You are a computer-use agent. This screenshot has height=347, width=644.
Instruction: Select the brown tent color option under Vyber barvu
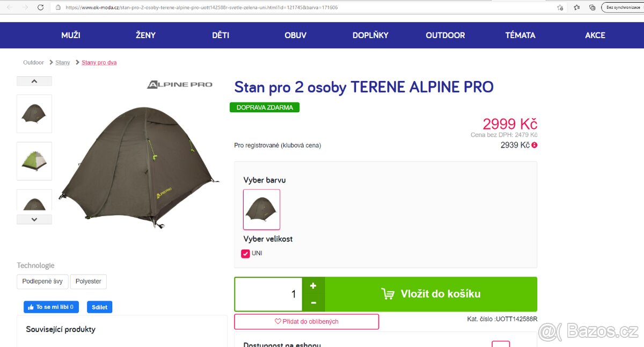click(261, 209)
